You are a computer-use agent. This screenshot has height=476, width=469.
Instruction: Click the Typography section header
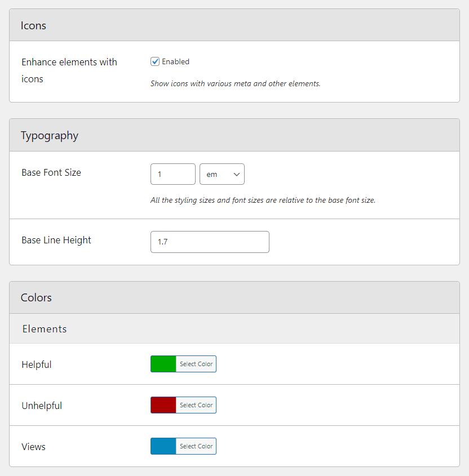[x=235, y=135]
